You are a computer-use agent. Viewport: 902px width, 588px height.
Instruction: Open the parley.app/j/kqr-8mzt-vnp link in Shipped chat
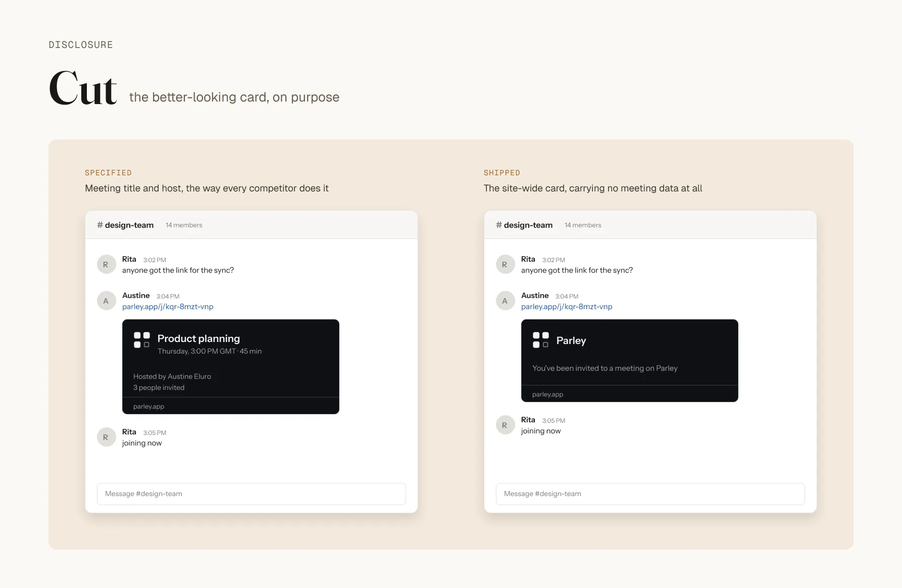(x=567, y=307)
